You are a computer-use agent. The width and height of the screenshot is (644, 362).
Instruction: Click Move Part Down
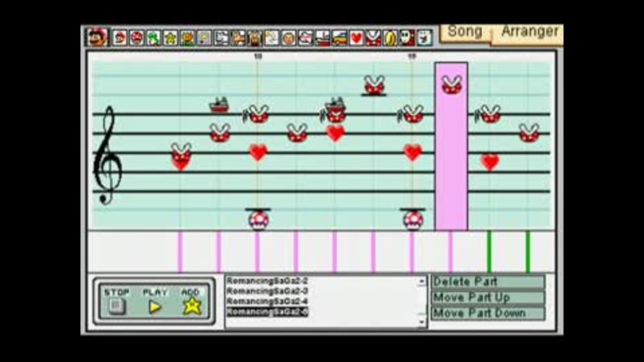point(488,313)
